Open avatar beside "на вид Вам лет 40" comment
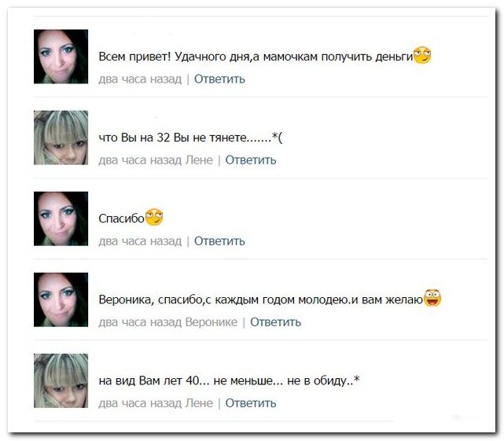 tap(61, 380)
